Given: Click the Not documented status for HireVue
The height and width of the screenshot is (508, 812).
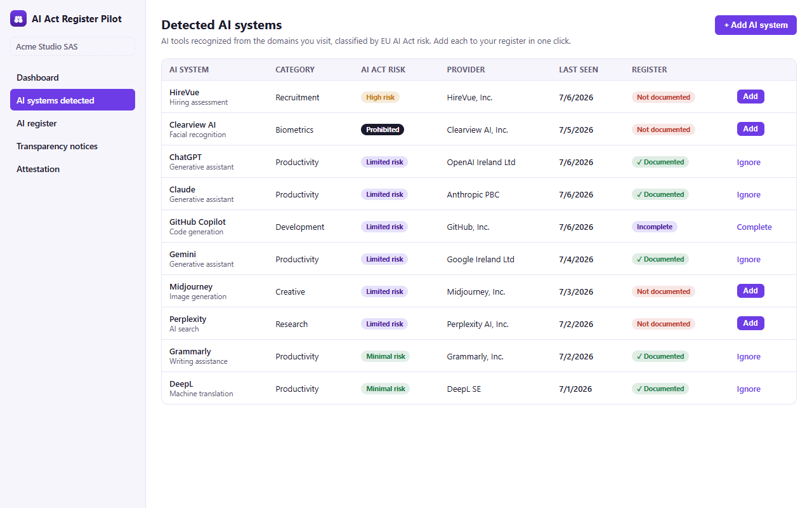Looking at the screenshot, I should pos(664,97).
